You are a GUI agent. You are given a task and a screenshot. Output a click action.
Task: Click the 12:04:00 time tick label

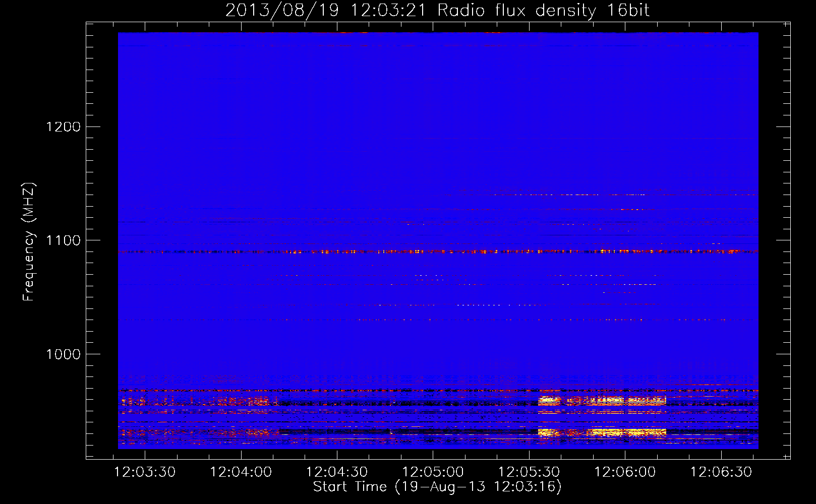[x=241, y=472]
